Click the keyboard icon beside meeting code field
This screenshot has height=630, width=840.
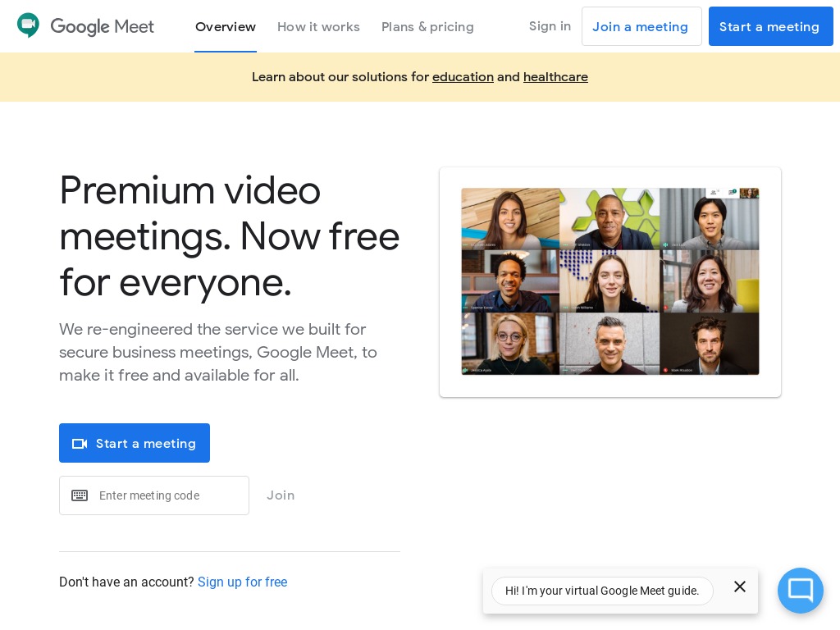80,495
